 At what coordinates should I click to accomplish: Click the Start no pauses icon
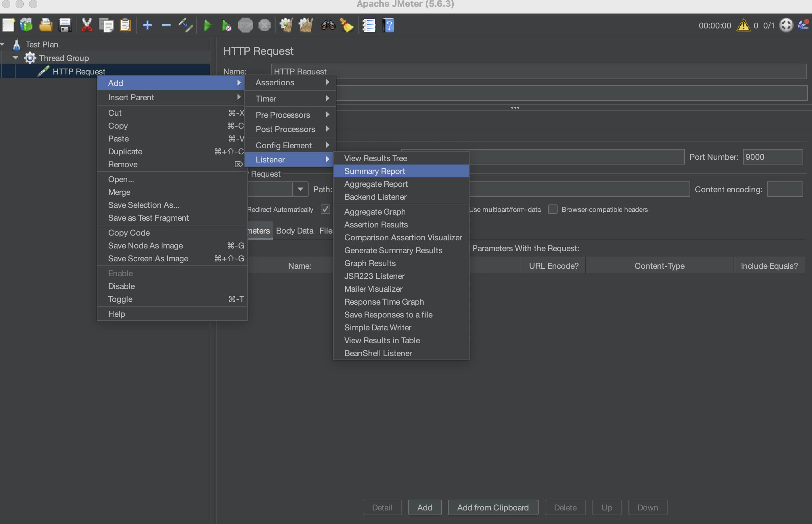[226, 25]
